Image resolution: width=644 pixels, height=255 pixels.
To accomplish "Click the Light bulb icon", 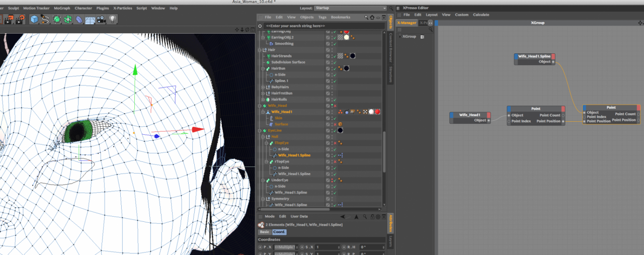I will (x=113, y=20).
